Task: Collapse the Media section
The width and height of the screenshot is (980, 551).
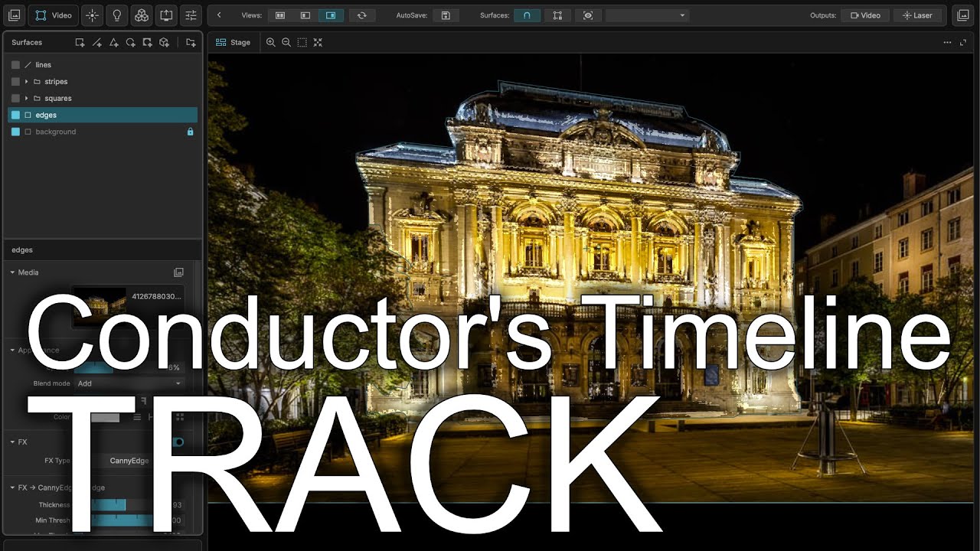Action: tap(12, 272)
